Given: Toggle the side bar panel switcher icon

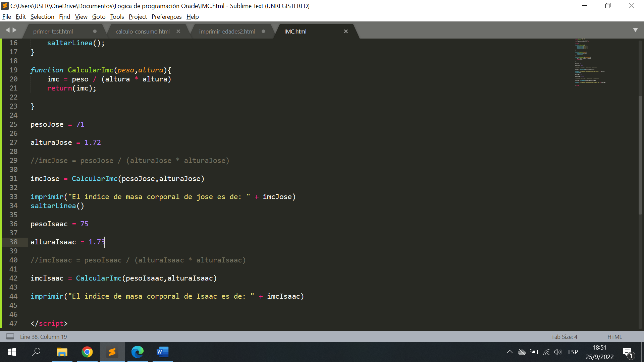Looking at the screenshot, I should 10,337.
